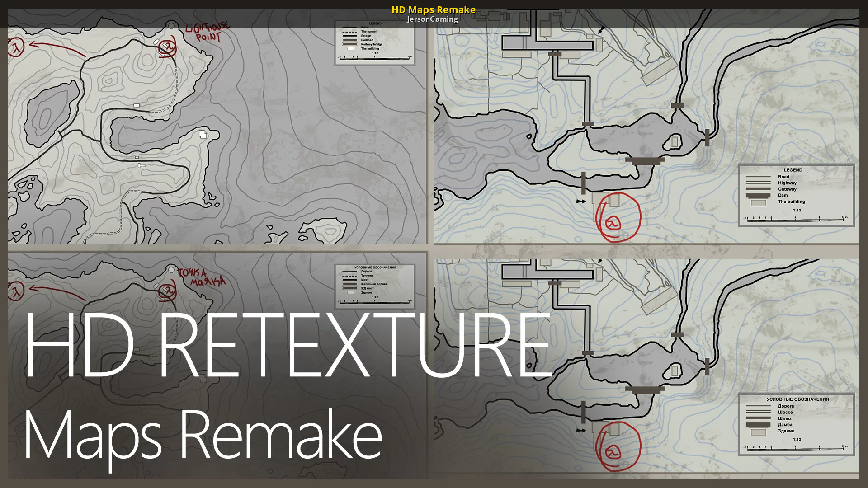Click "ЖД мост" in Russian lighthouse legend
The height and width of the screenshot is (488, 868).
(x=367, y=288)
